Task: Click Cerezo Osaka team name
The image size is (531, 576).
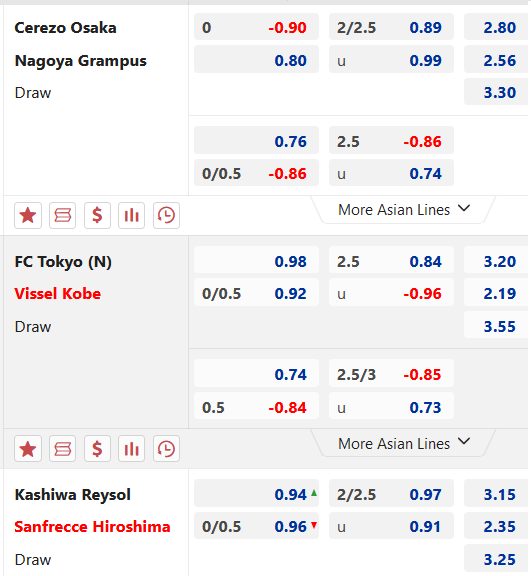Action: click(65, 28)
